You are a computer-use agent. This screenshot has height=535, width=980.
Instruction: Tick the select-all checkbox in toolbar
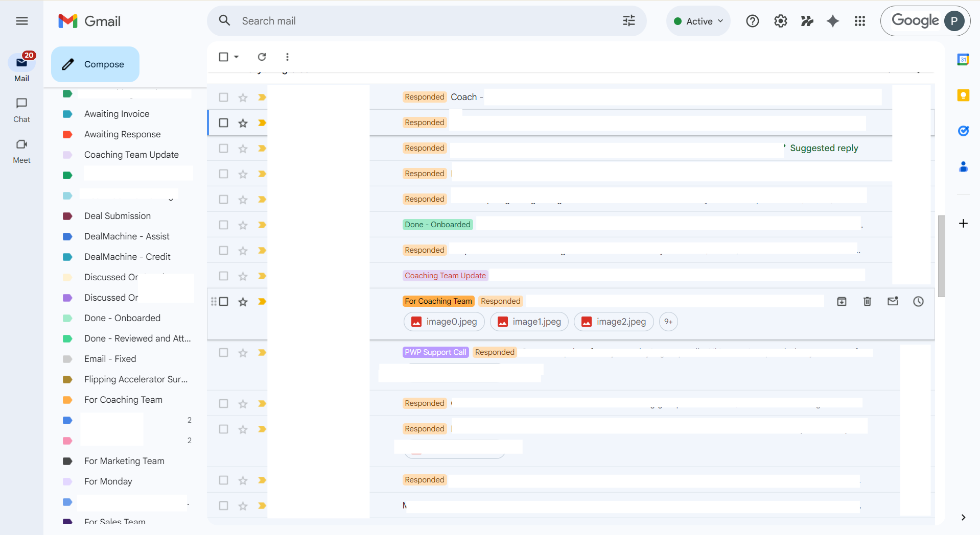(x=223, y=57)
